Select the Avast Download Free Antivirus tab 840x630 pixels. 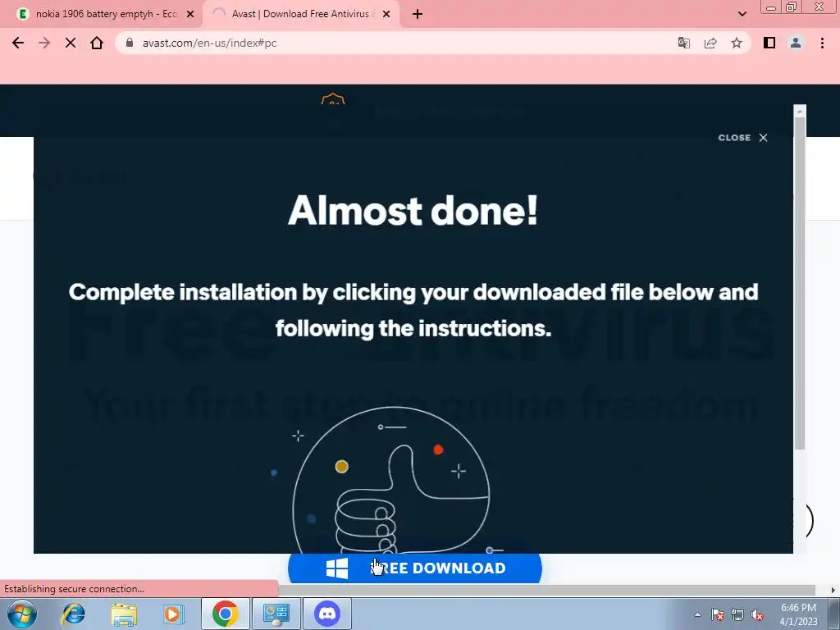coord(301,14)
